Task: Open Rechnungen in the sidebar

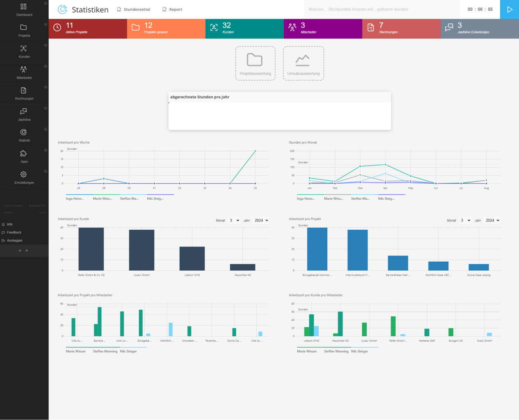Action: pyautogui.click(x=24, y=91)
